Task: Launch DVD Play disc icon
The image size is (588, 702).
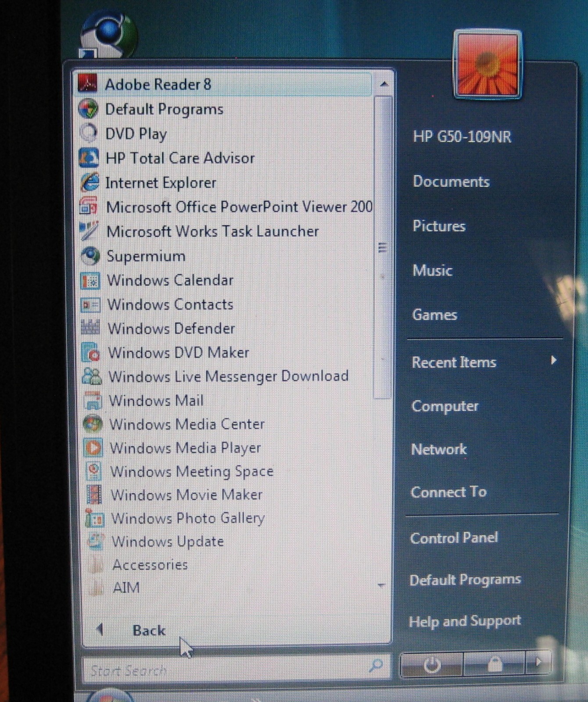Action: pyautogui.click(x=89, y=133)
